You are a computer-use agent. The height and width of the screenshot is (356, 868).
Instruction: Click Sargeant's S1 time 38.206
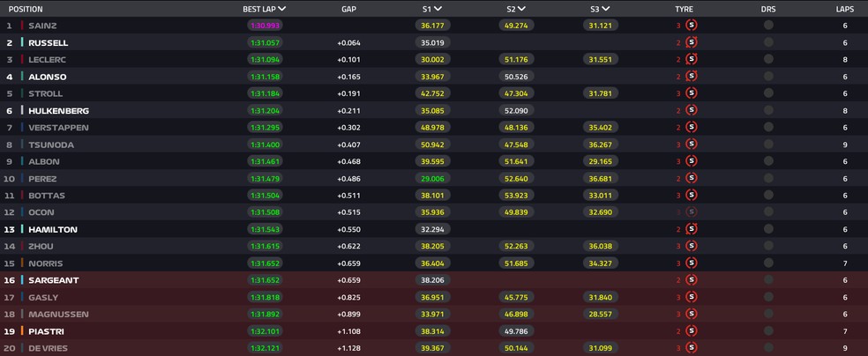click(432, 279)
